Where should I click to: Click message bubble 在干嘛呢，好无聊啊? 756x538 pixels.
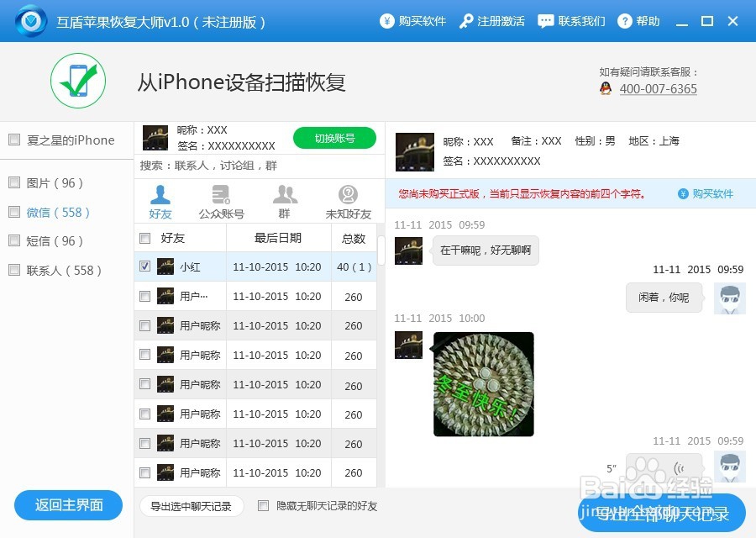pyautogui.click(x=486, y=251)
